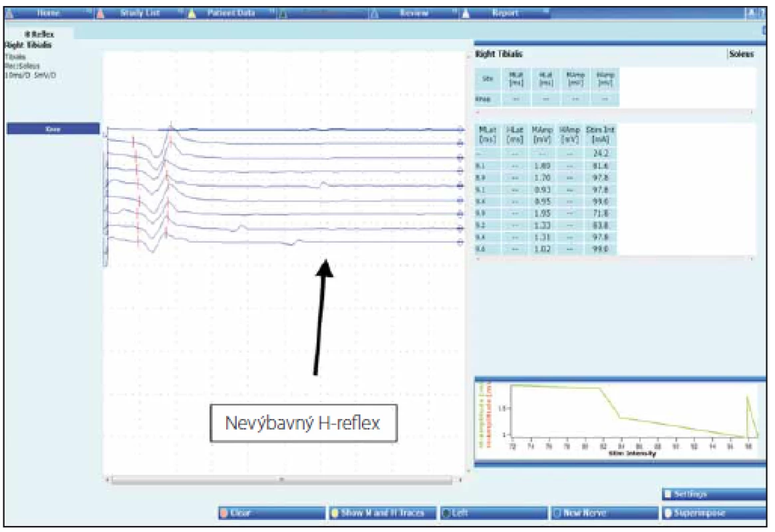Click the 1.70 MAmp cell
The height and width of the screenshot is (532, 775).
542,178
